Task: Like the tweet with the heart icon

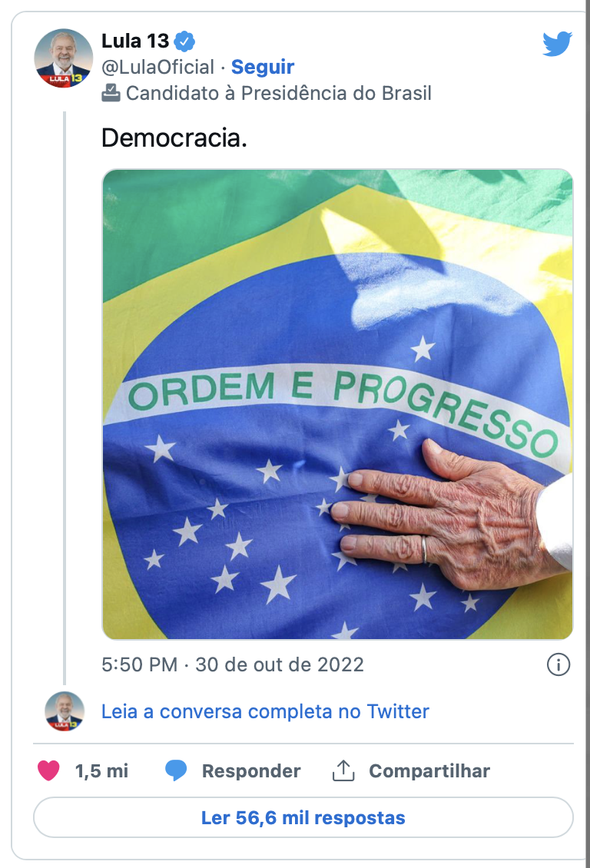Action: [x=48, y=770]
